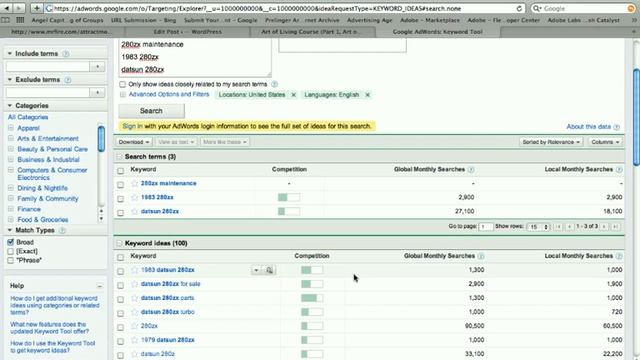
Task: Click help icon for search terms Global Monthly Searches
Action: [x=471, y=169]
